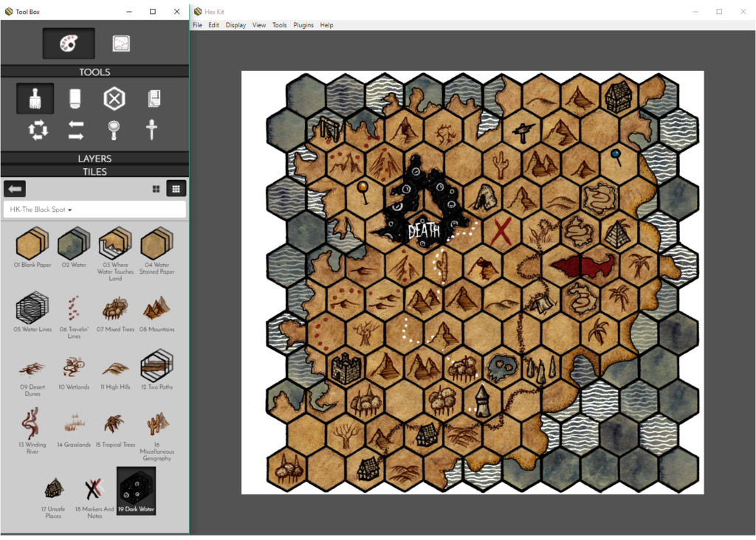The height and width of the screenshot is (540, 756).
Task: Select the 03 Where Water Touches Land tile
Action: coord(115,253)
